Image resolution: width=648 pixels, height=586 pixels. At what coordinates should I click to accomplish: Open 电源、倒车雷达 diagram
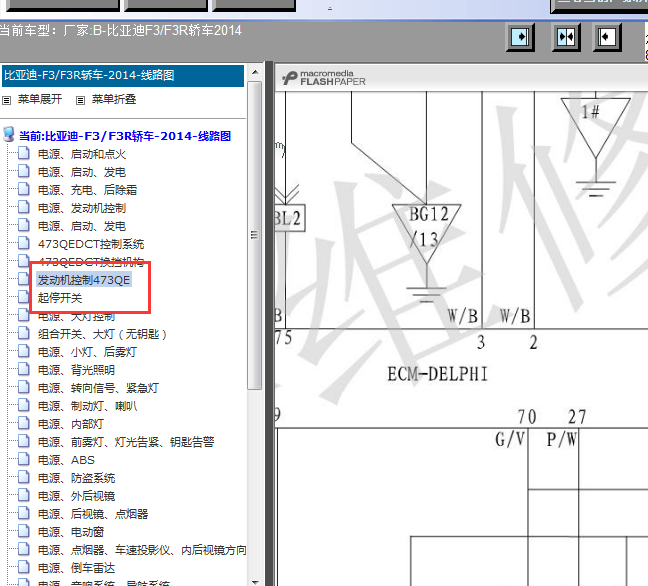tap(76, 568)
